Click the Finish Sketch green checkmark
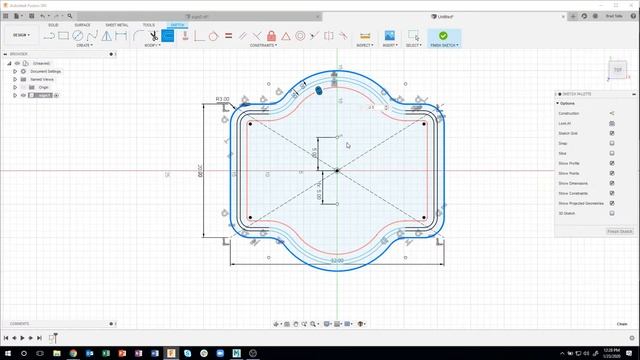Viewport: 640px width, 360px height. [x=443, y=36]
